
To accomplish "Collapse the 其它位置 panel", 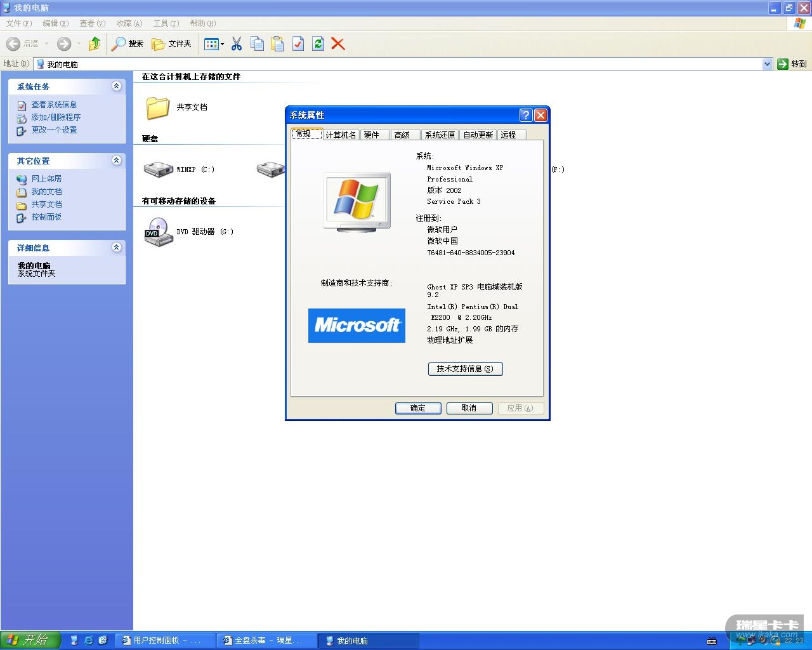I will (117, 161).
